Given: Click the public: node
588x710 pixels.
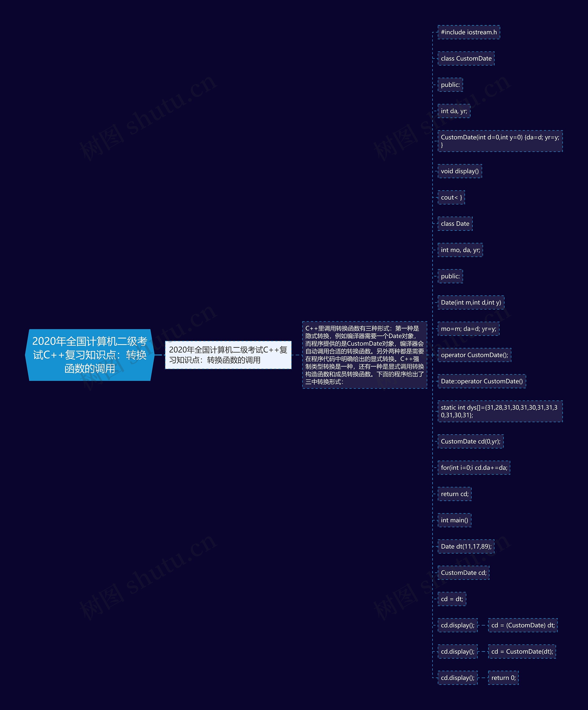Looking at the screenshot, I should pos(451,84).
